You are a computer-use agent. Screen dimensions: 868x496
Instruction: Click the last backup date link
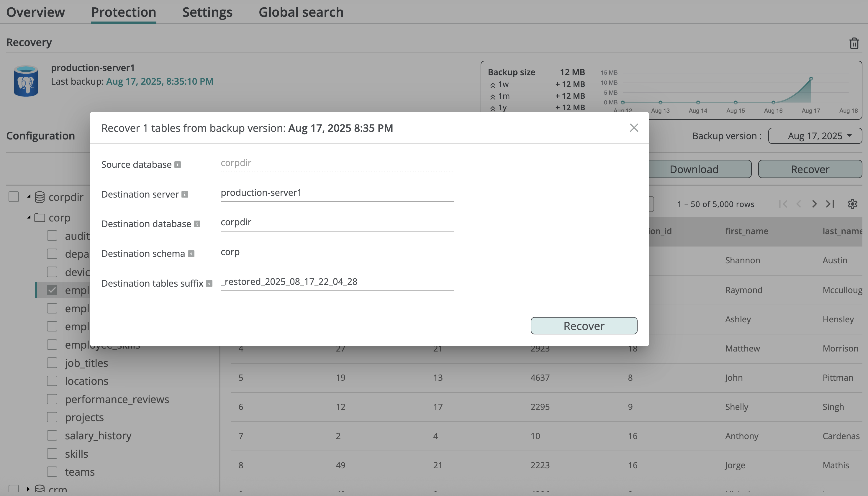pyautogui.click(x=160, y=81)
